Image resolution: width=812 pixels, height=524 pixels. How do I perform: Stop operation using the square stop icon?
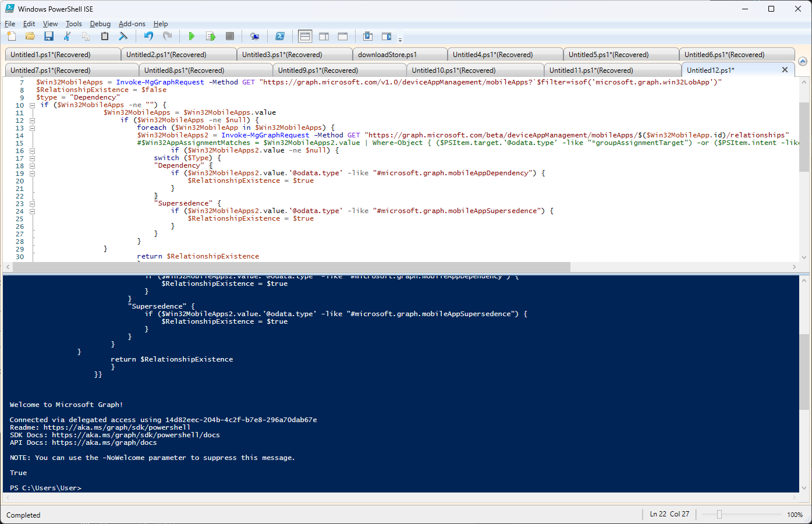230,36
